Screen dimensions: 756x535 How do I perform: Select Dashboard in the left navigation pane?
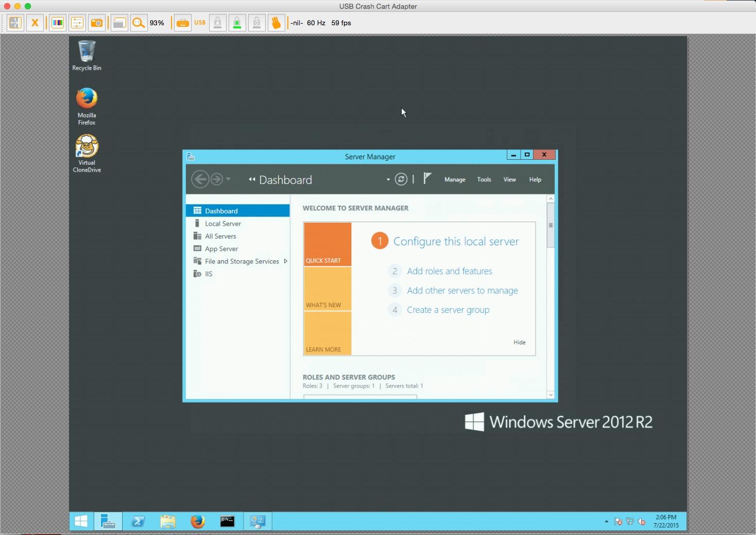pyautogui.click(x=238, y=211)
